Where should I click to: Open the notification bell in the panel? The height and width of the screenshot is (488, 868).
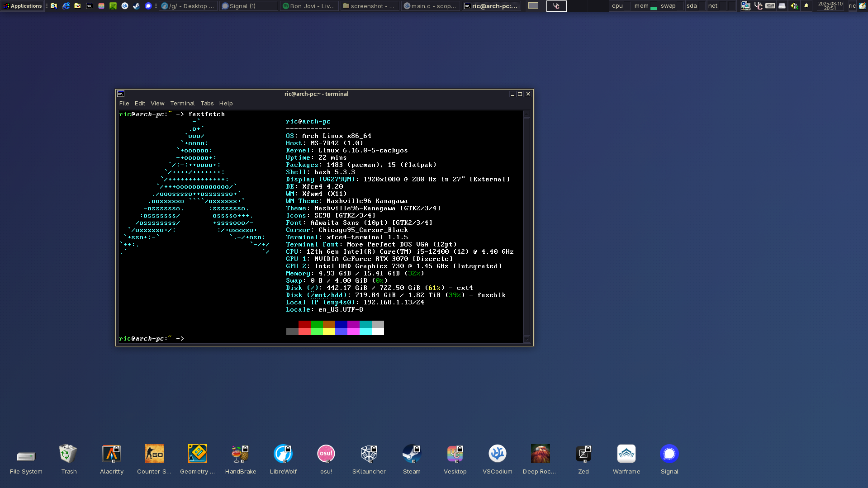806,6
